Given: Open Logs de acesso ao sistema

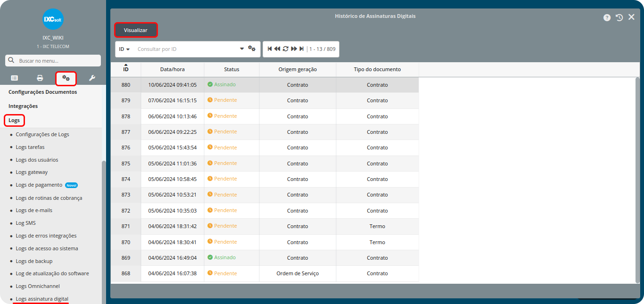Looking at the screenshot, I should 47,248.
